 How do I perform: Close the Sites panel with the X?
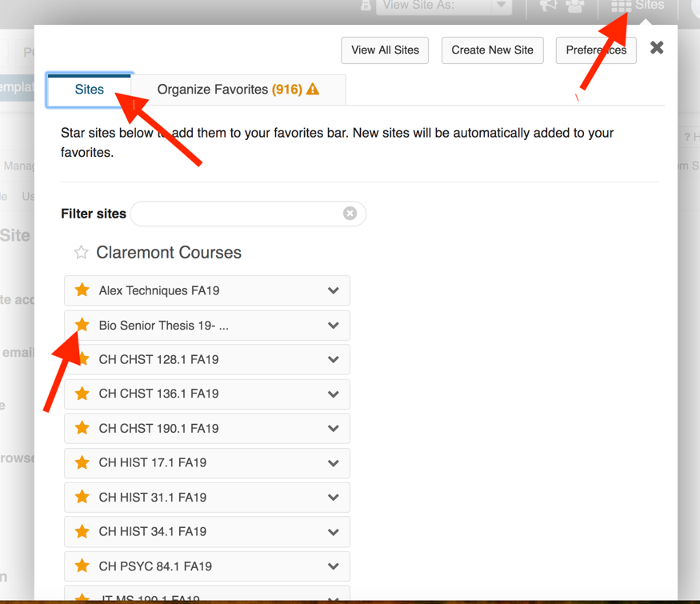[657, 47]
